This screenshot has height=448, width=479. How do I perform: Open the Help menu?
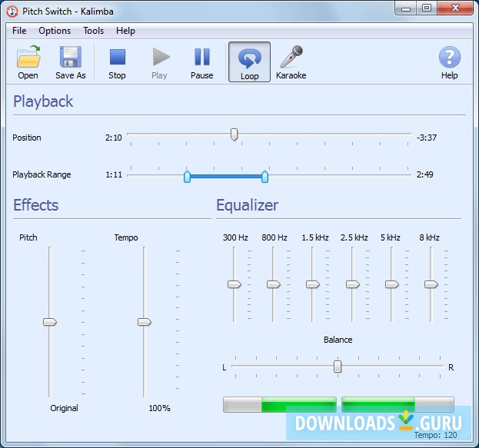[x=125, y=31]
